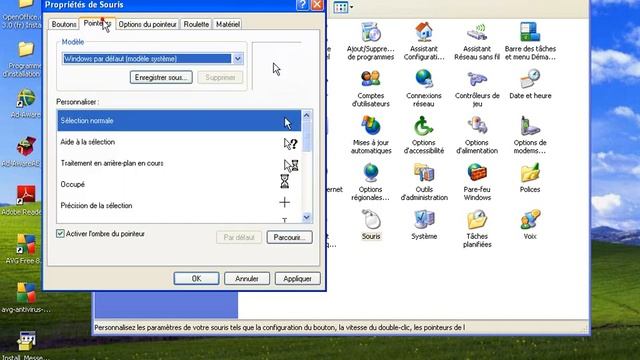The height and width of the screenshot is (360, 640).
Task: Open the Options de modems icon
Action: (x=530, y=135)
